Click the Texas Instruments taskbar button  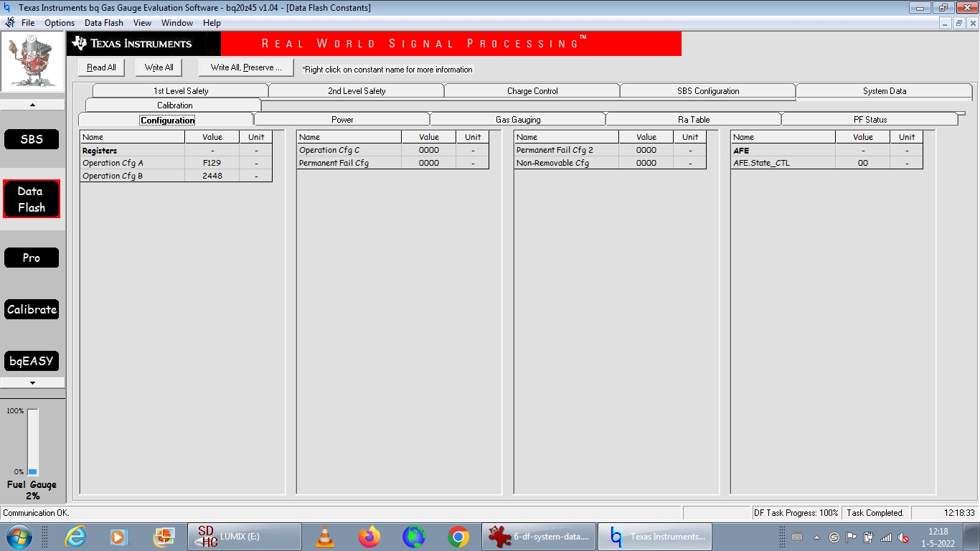[x=655, y=537]
